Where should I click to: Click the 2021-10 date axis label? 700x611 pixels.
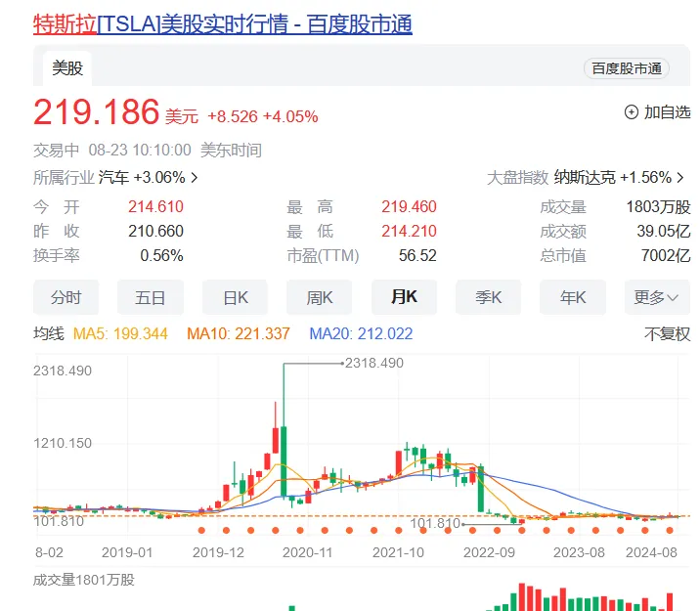[x=398, y=552]
